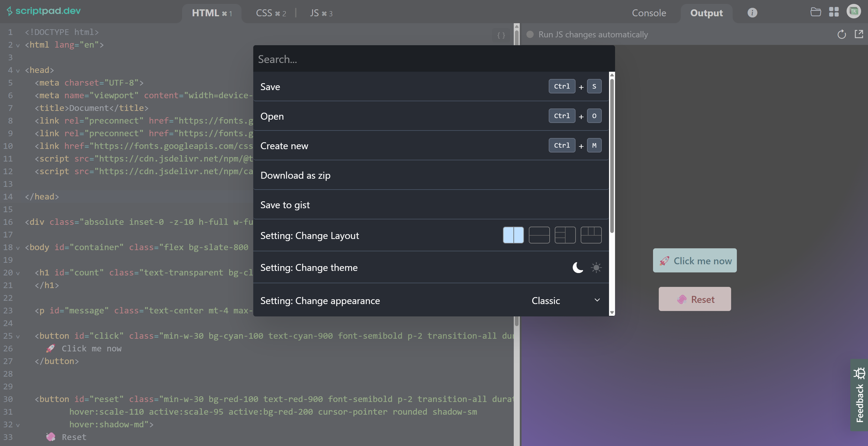Click the Setting: Change Layout label
This screenshot has height=446, width=868.
pos(309,235)
